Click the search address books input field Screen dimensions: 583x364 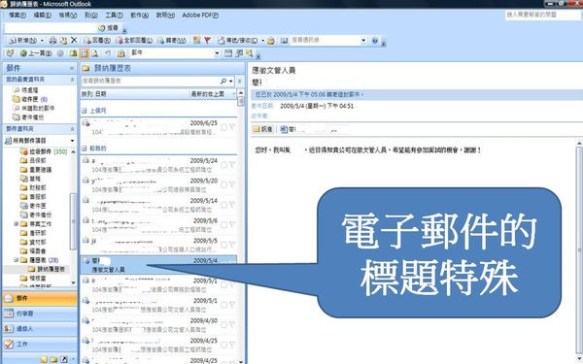tap(325, 40)
